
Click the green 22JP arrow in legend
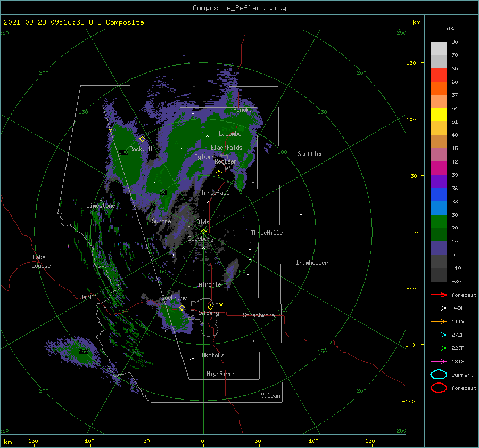pos(439,348)
